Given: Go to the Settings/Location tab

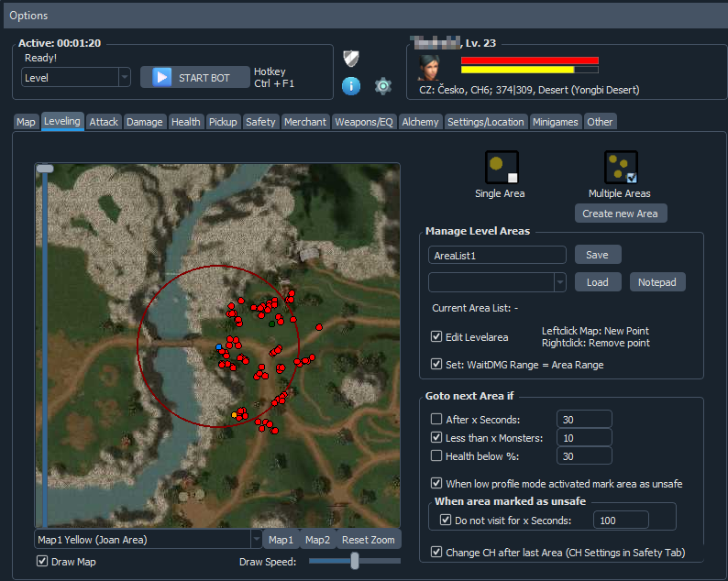Looking at the screenshot, I should point(486,122).
